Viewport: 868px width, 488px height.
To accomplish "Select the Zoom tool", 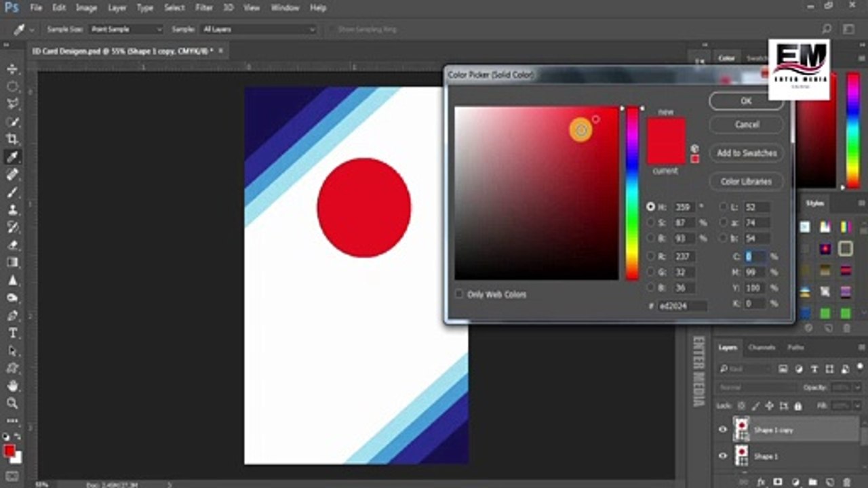I will tap(12, 404).
